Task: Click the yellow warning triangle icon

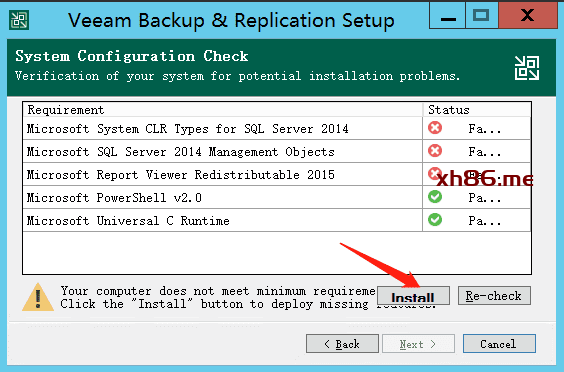Action: pos(38,297)
